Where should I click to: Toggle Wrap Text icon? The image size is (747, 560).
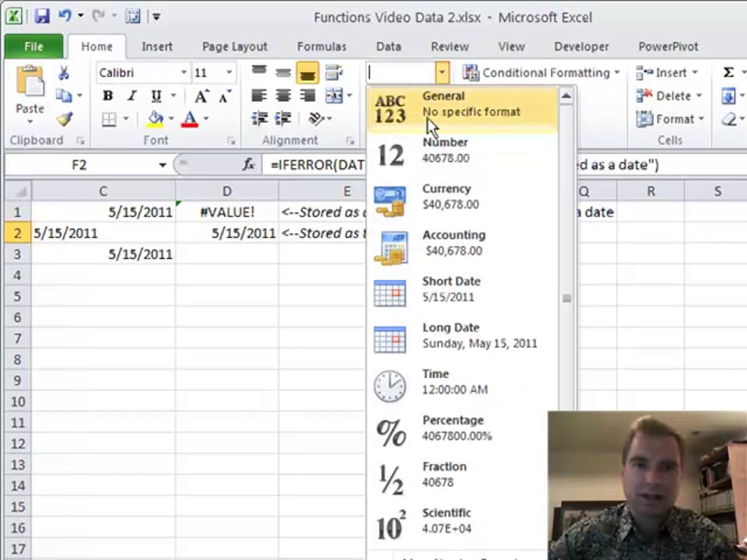click(x=334, y=72)
